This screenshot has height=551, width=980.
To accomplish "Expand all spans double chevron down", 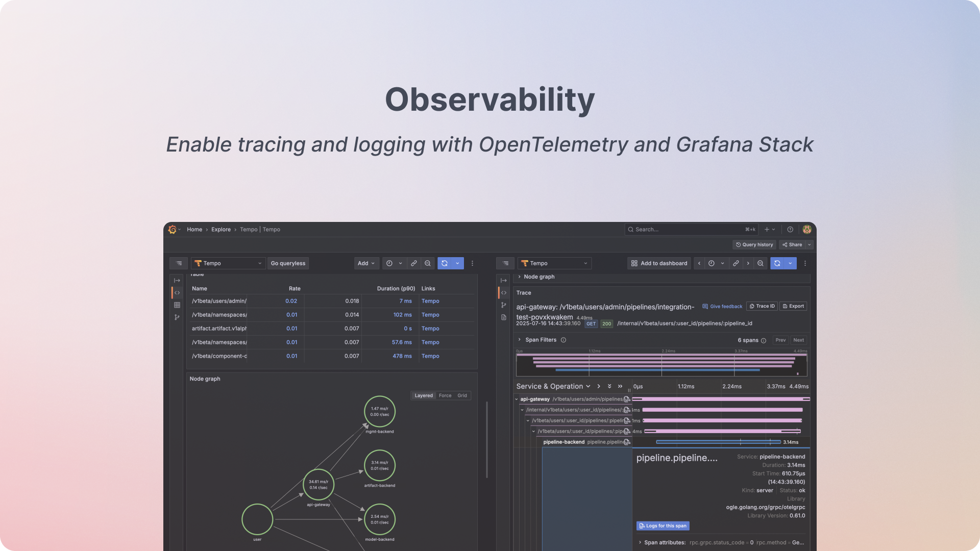I will (x=609, y=386).
